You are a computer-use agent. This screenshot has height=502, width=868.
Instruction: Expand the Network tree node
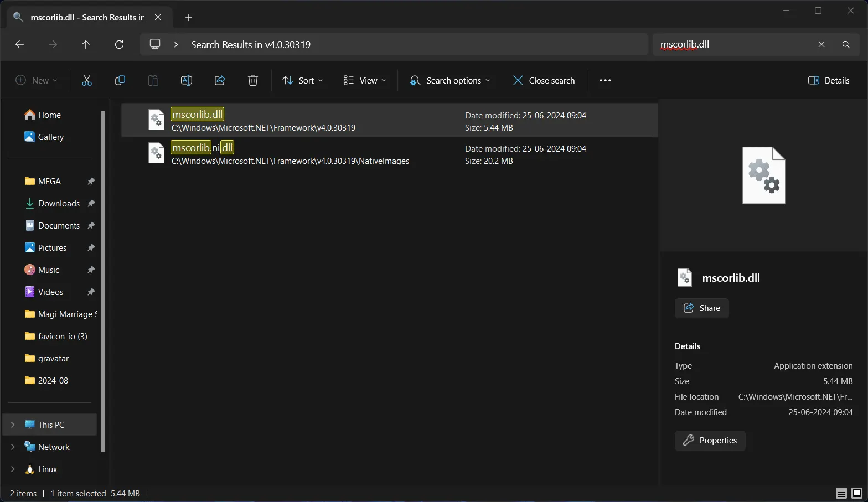[x=13, y=447]
